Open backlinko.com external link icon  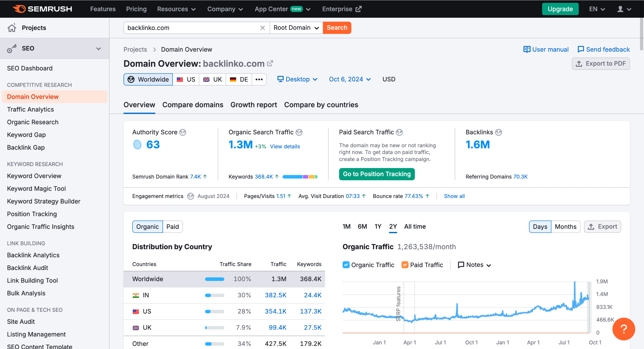tap(270, 63)
